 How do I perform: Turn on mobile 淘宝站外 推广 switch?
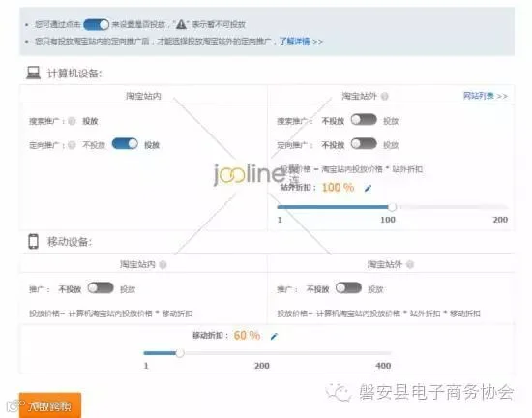click(x=348, y=288)
